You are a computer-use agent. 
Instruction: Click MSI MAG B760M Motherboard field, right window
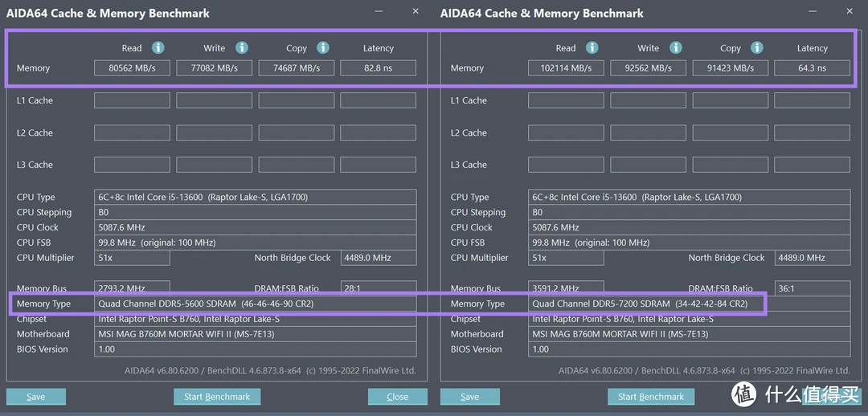coord(690,334)
